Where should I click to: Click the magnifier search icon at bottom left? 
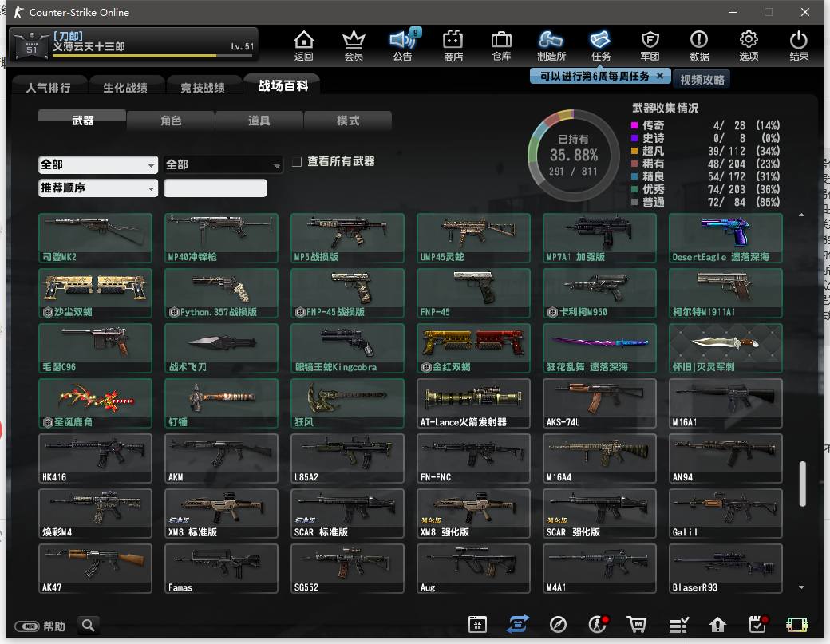[x=89, y=626]
